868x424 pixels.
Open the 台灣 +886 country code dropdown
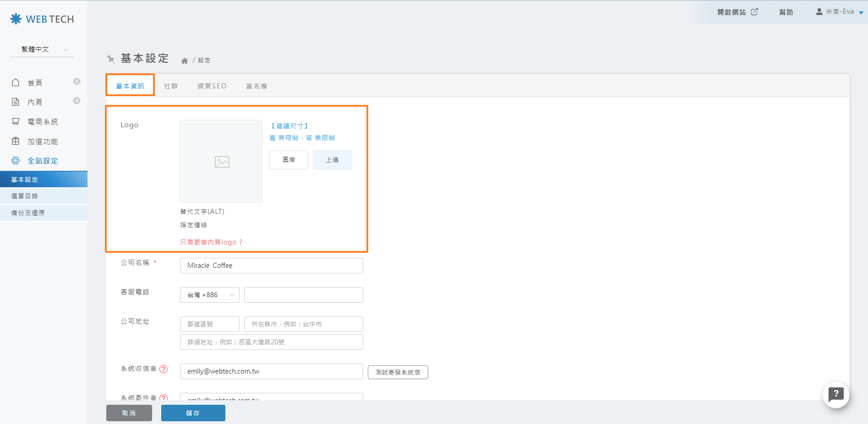tap(210, 295)
